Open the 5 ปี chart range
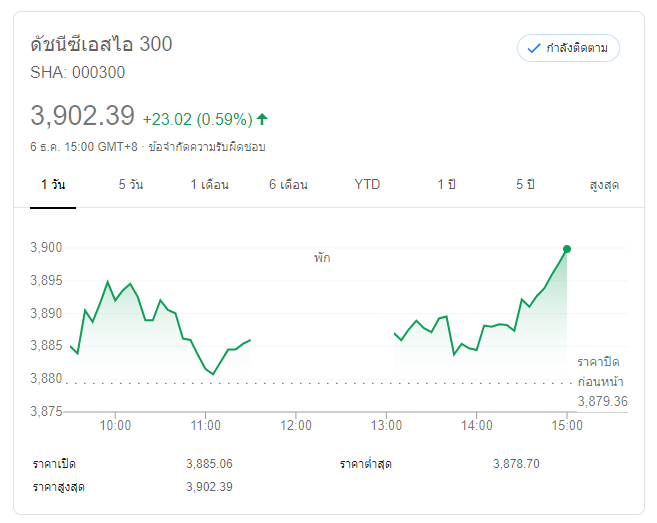Viewport: 657px width, 523px height. pyautogui.click(x=526, y=185)
